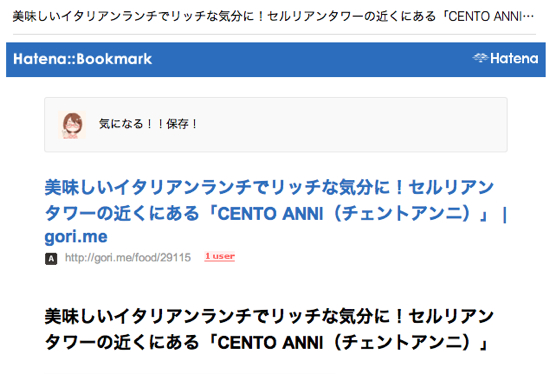Open the red "1 user" bookmark count
Viewport: 550px width, 374px height.
point(220,256)
